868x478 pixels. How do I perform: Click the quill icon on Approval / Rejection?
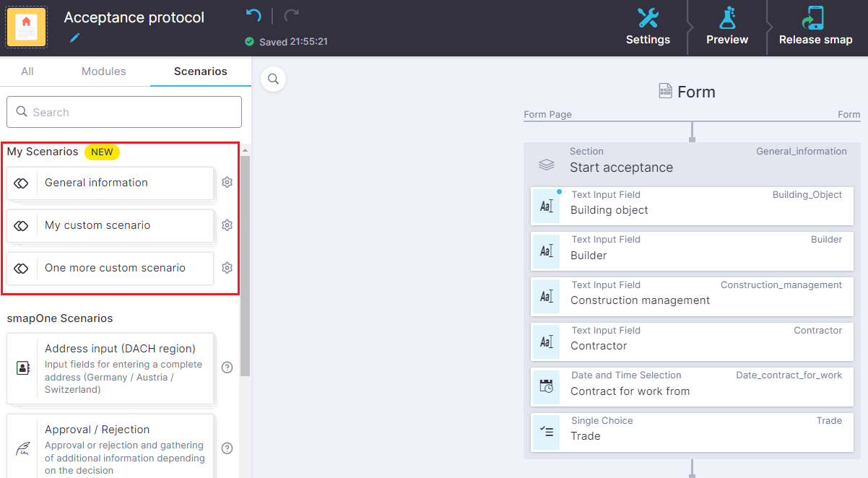(x=22, y=448)
